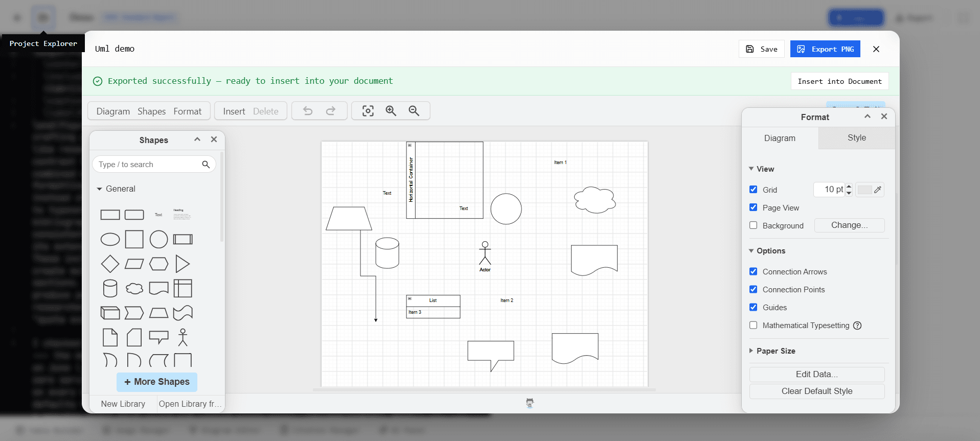The image size is (980, 441).
Task: Enable the Background checkbox
Action: tap(753, 225)
